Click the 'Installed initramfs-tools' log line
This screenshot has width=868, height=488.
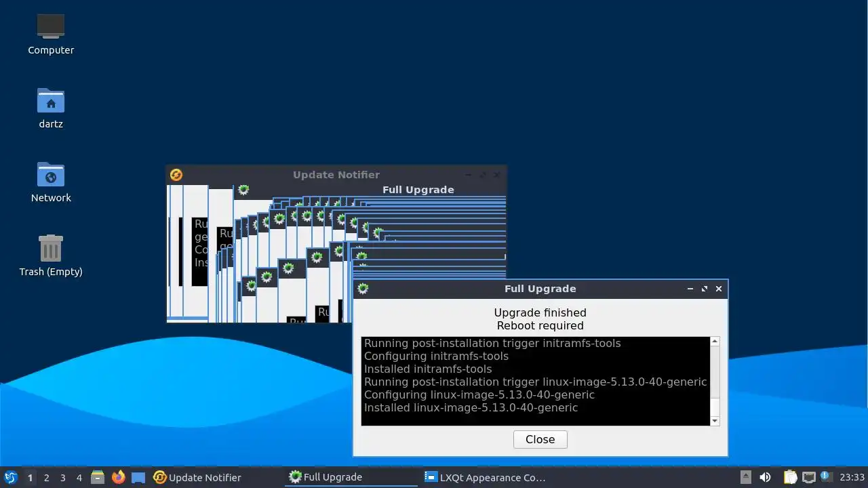(428, 369)
